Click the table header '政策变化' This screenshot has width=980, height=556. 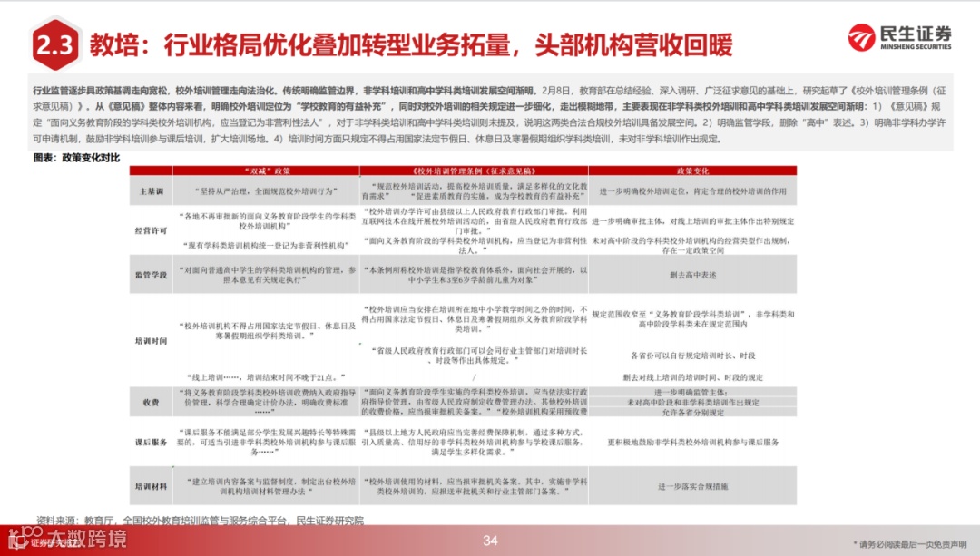coord(692,171)
